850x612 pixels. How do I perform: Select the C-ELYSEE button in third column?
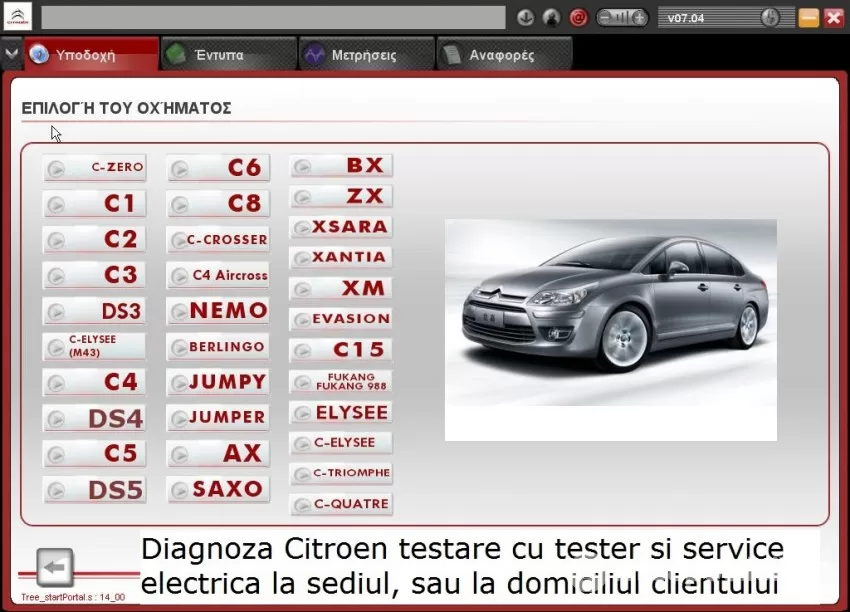(x=342, y=443)
